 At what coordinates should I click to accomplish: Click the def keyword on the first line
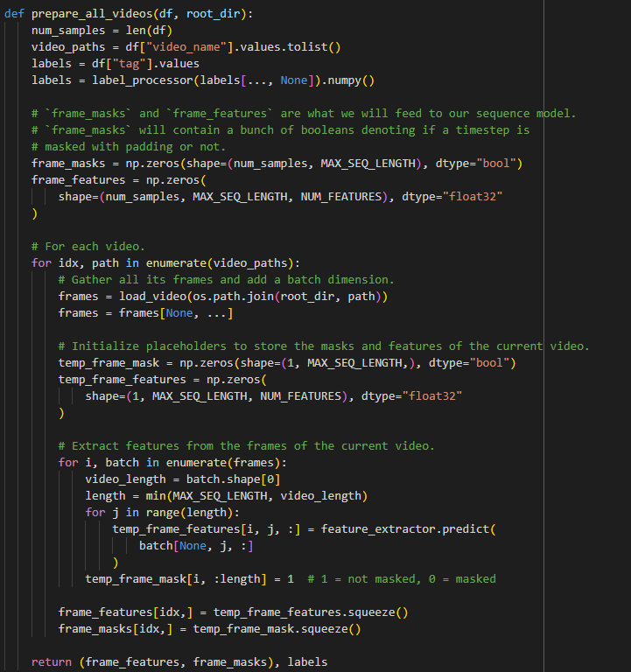14,15
